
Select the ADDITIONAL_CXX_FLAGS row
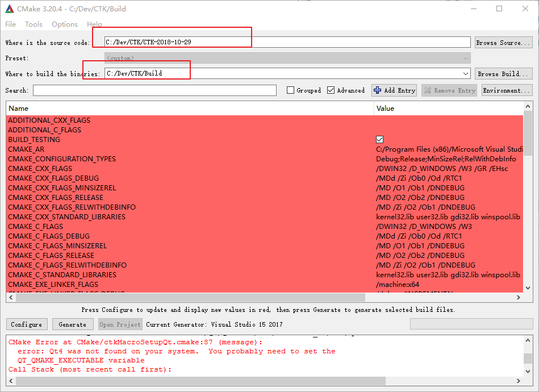[x=264, y=120]
